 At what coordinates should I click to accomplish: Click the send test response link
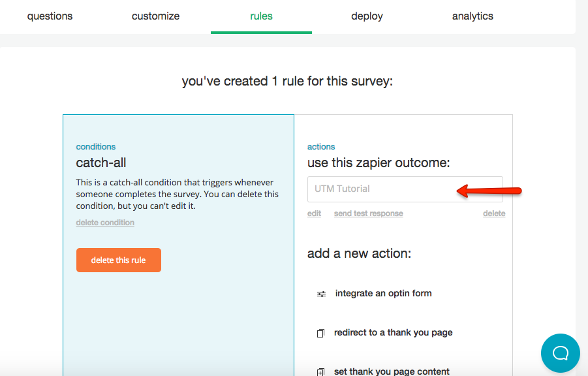[368, 213]
